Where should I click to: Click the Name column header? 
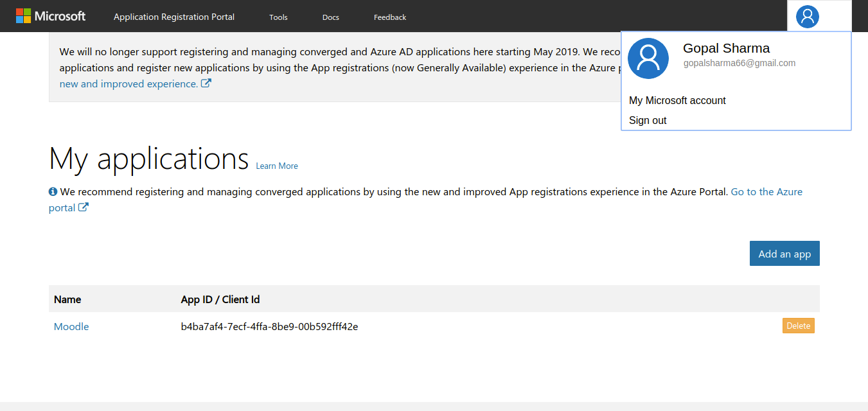click(x=67, y=299)
